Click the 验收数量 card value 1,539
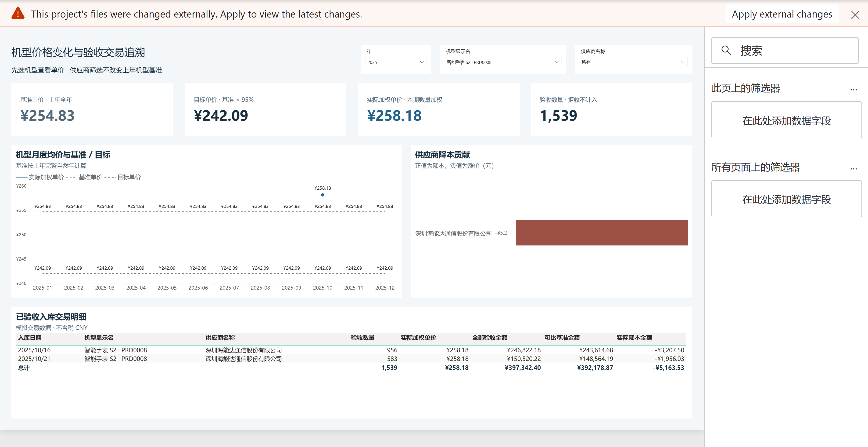 (x=558, y=116)
